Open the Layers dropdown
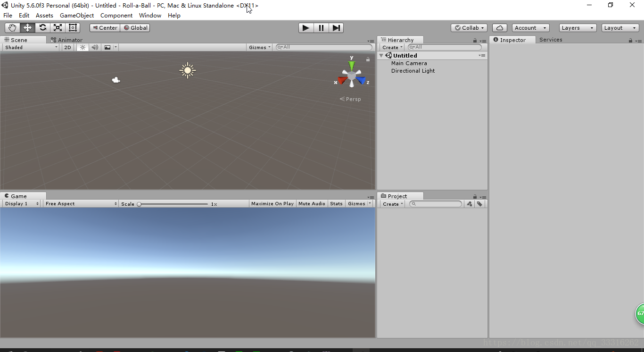The width and height of the screenshot is (644, 352). (578, 28)
